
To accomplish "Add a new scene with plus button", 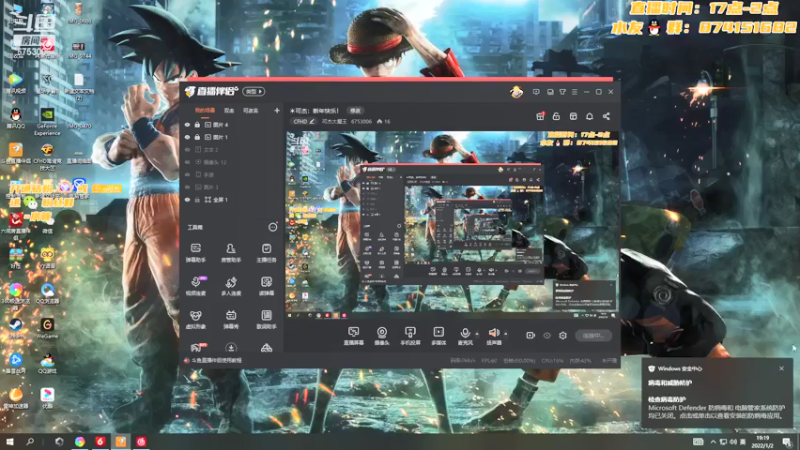I will coord(277,110).
